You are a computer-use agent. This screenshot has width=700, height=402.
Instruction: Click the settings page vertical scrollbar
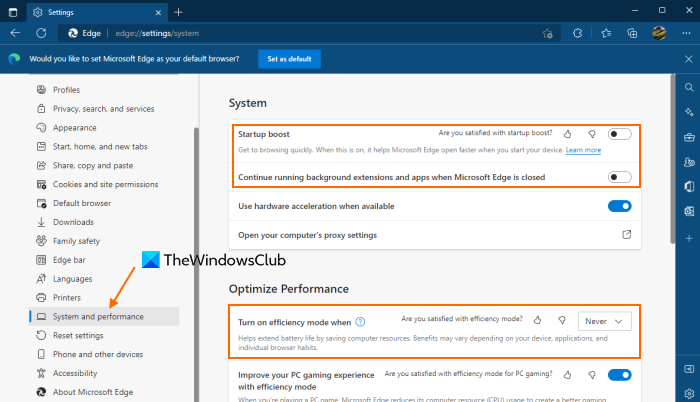point(672,159)
